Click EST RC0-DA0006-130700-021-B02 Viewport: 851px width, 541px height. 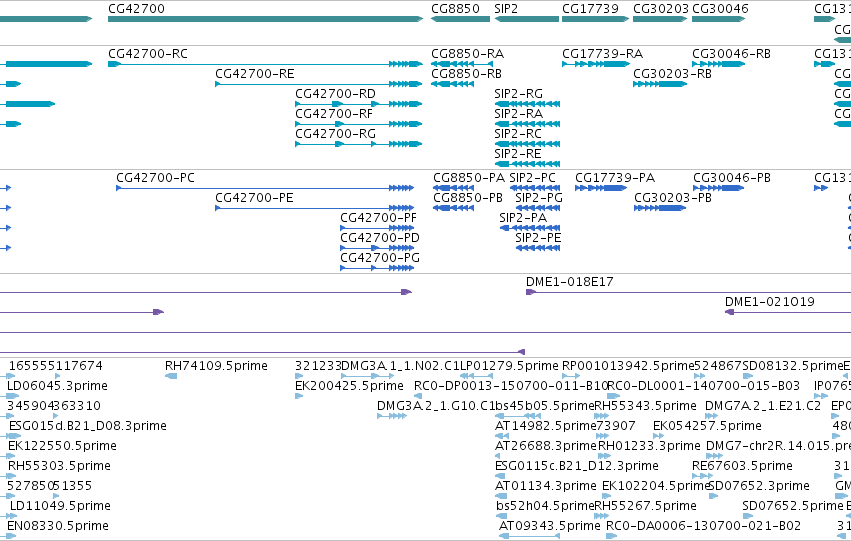[612, 536]
